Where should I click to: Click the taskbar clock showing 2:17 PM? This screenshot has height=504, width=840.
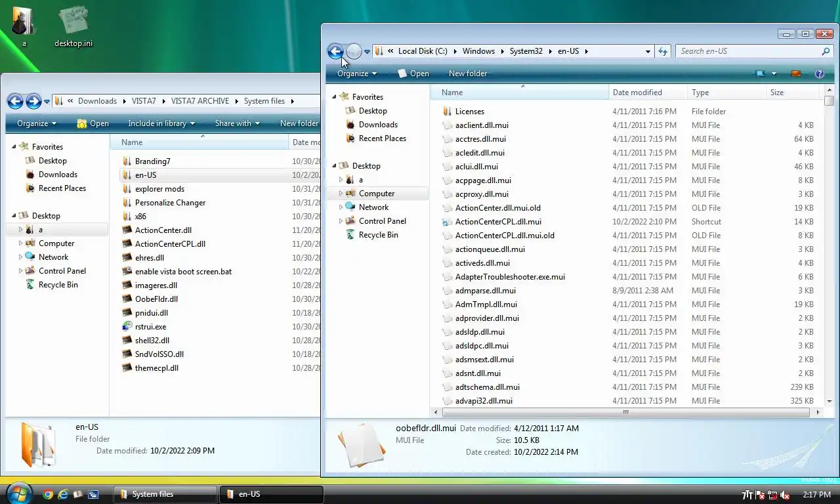coord(816,495)
